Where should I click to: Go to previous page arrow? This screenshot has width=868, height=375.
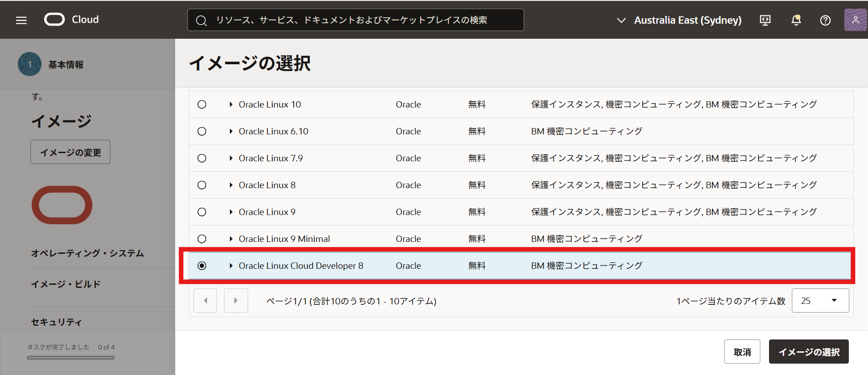click(x=205, y=300)
